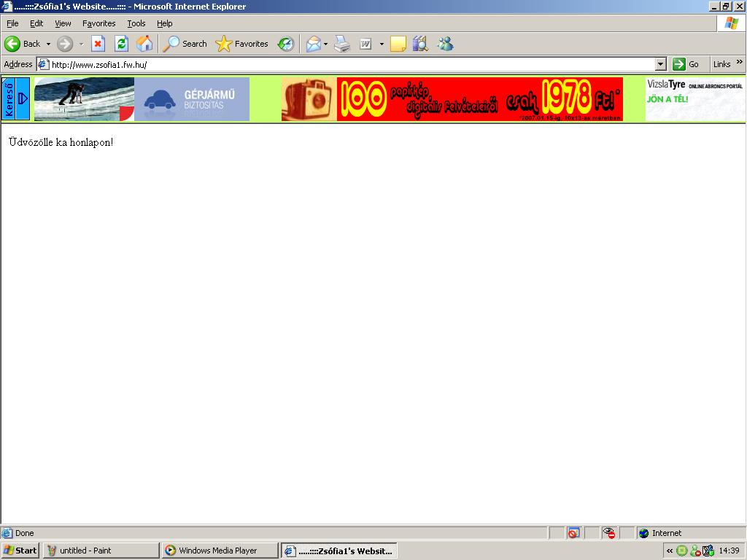Open the History panel icon
747x560 pixels.
coord(285,44)
